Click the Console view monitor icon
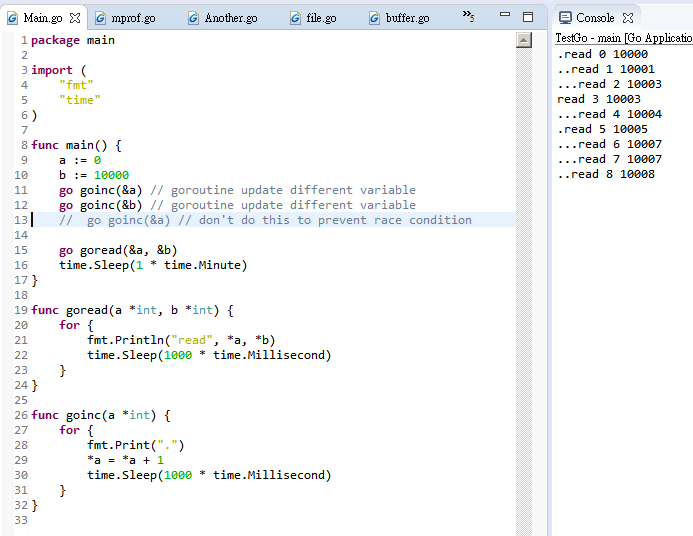The image size is (693, 536). (565, 18)
